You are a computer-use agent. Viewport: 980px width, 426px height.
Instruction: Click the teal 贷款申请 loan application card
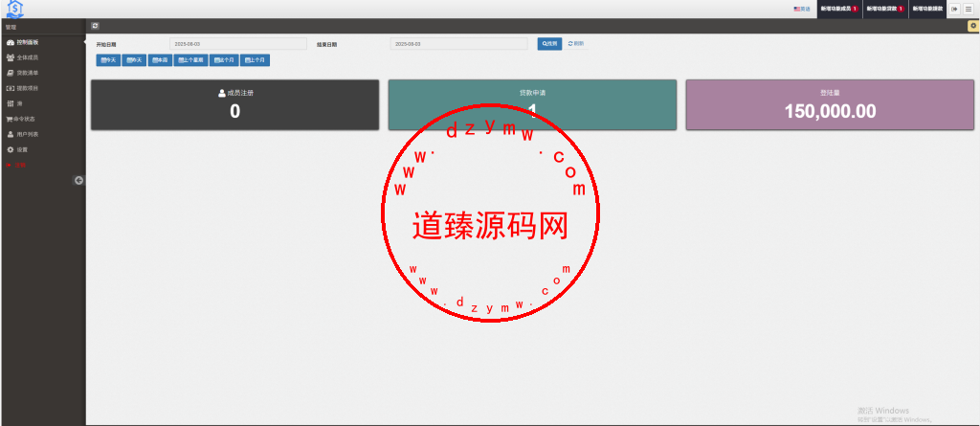coord(532,104)
